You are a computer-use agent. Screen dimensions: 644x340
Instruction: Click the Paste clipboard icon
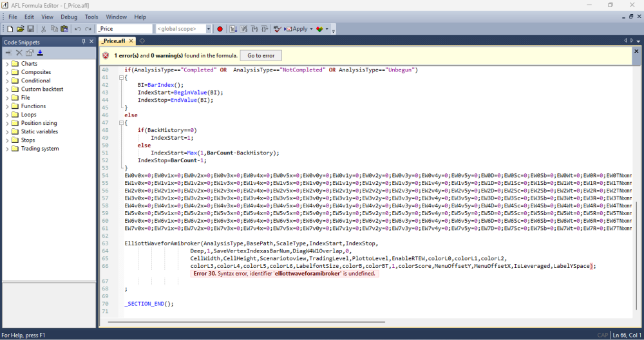tap(64, 29)
